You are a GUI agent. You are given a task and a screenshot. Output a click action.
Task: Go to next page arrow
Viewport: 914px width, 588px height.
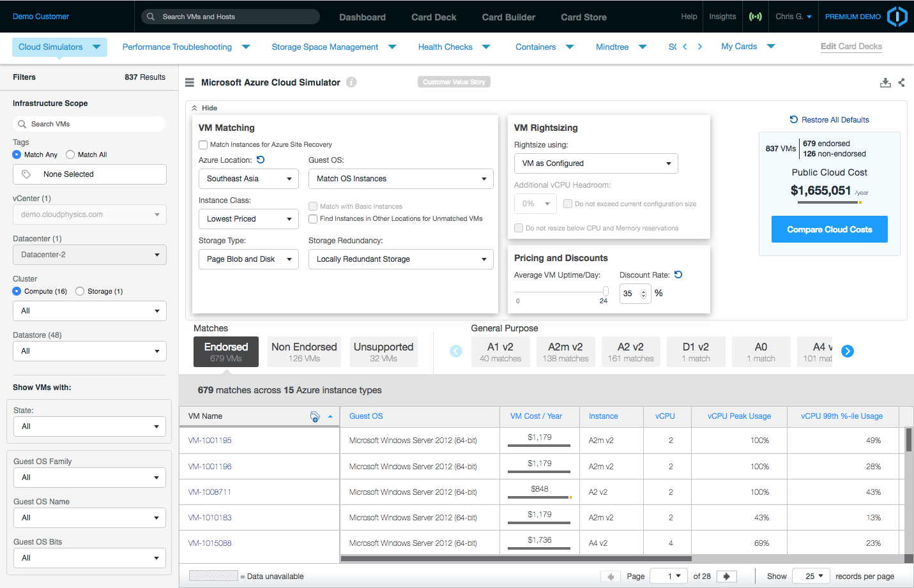pos(727,576)
